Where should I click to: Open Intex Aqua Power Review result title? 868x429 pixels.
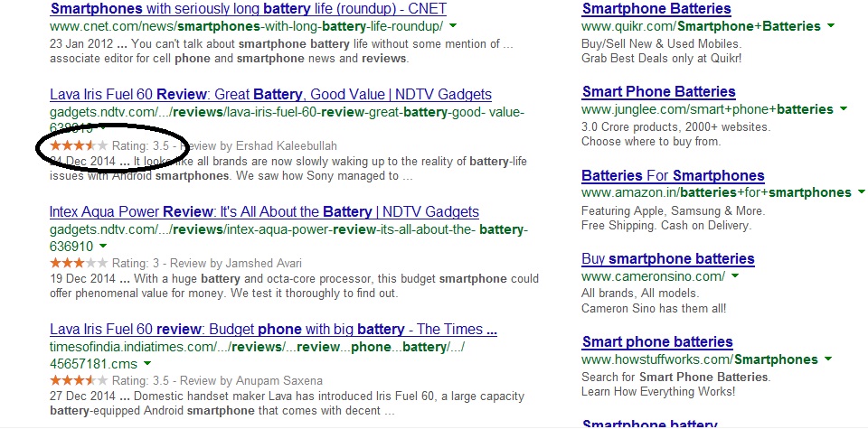264,212
